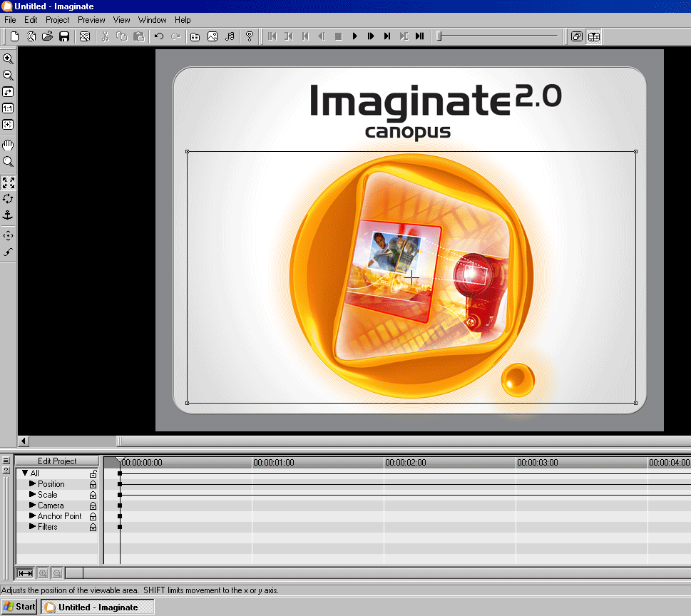
Task: Click the timeline zoom in button
Action: (x=43, y=573)
